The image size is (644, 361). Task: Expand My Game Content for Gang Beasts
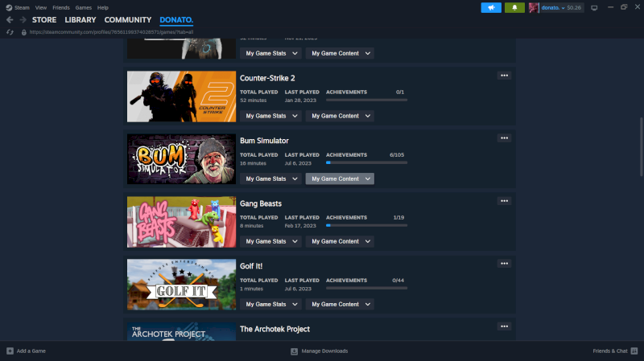click(340, 242)
